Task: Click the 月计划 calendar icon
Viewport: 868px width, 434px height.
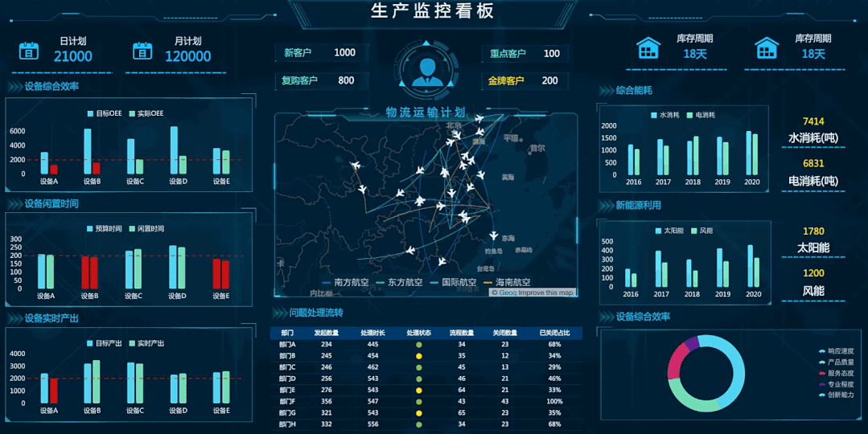Action: (x=142, y=51)
